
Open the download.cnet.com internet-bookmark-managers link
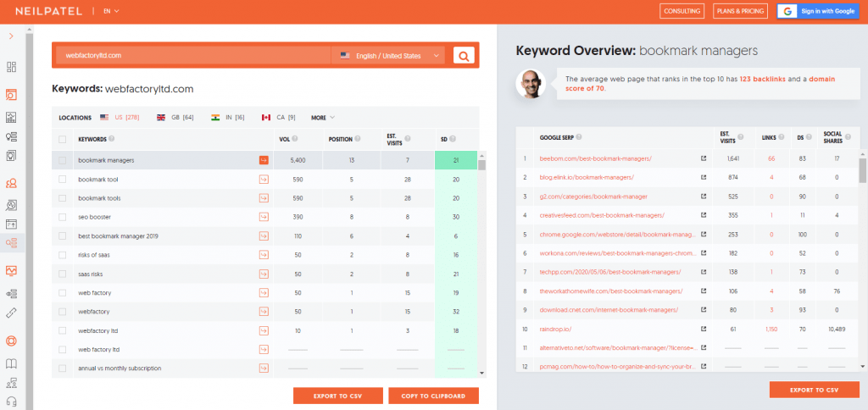[x=609, y=310]
